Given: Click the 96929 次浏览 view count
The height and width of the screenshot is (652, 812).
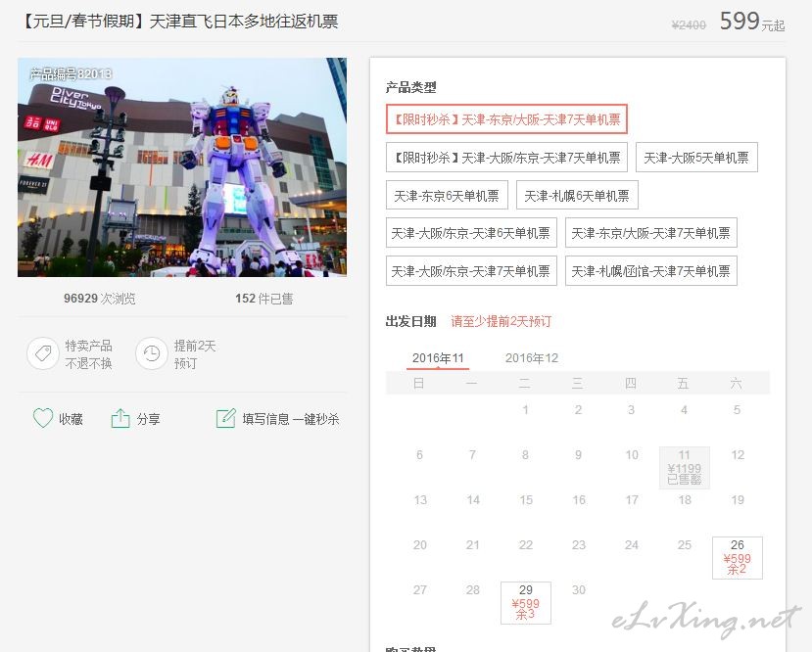Looking at the screenshot, I should [100, 299].
